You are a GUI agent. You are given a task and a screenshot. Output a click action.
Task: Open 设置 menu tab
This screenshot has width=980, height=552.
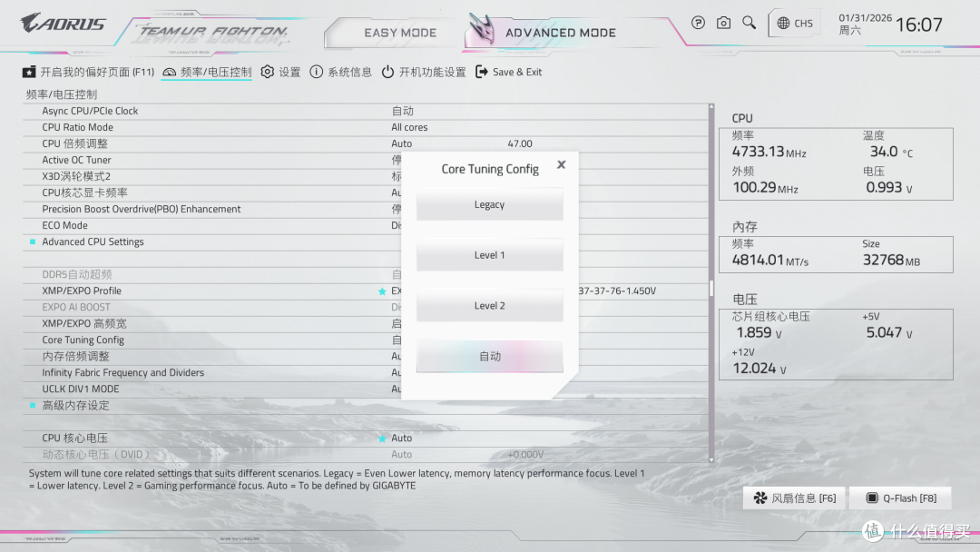[280, 72]
